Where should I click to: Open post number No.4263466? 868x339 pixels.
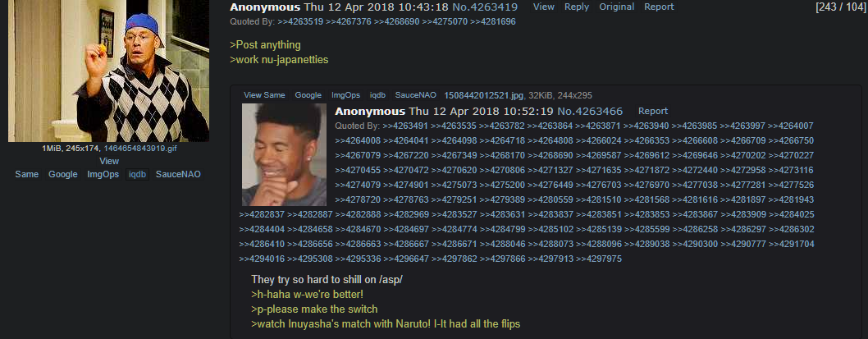pyautogui.click(x=590, y=111)
